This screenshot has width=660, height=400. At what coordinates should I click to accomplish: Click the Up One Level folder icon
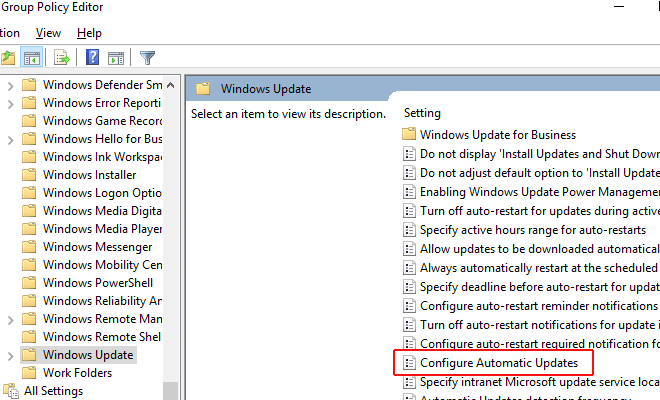(8, 58)
